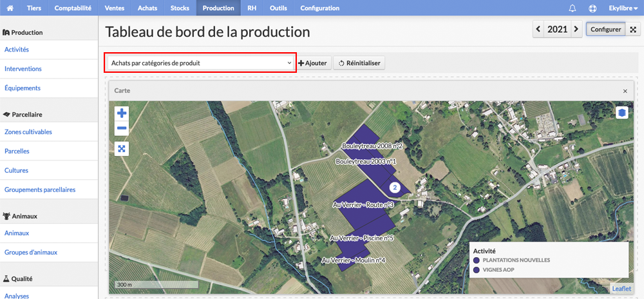The width and height of the screenshot is (644, 299).
Task: Zoom in on the map
Action: pyautogui.click(x=122, y=113)
